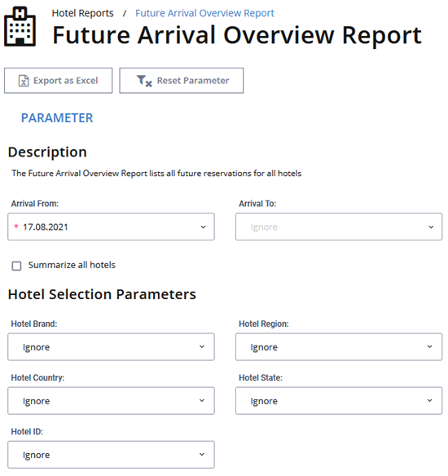The image size is (448, 476).
Task: Select the PARAMETER tab
Action: pos(57,118)
